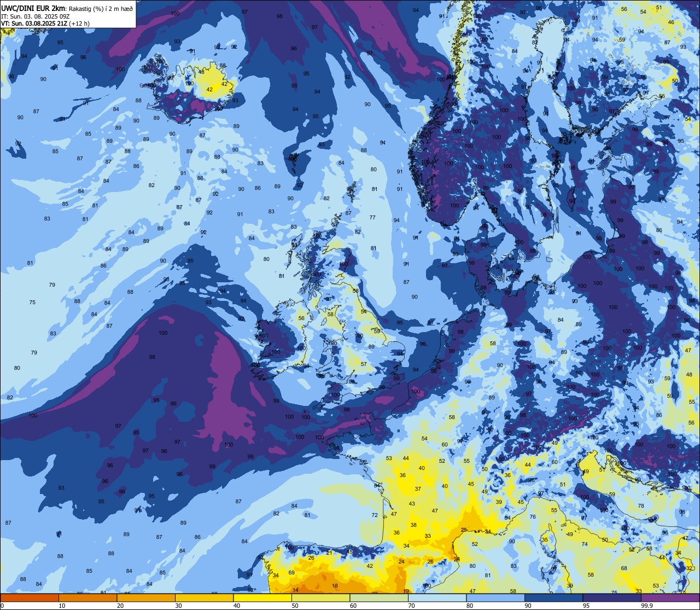Click the humidity value "18" over Spain
The image size is (700, 610).
click(335, 586)
